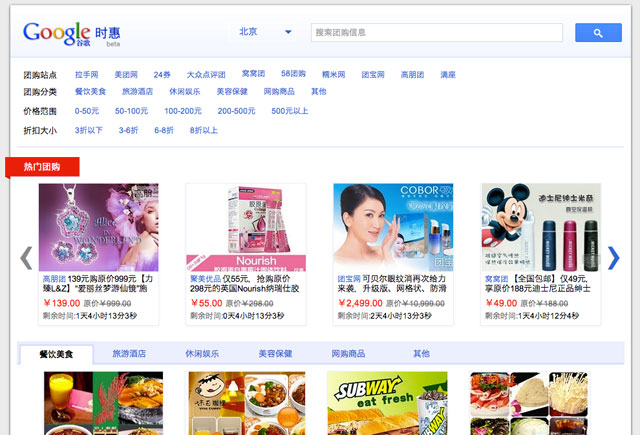Open the curry restaurant cartoon-face deal image
640x435 pixels.
pyautogui.click(x=247, y=403)
